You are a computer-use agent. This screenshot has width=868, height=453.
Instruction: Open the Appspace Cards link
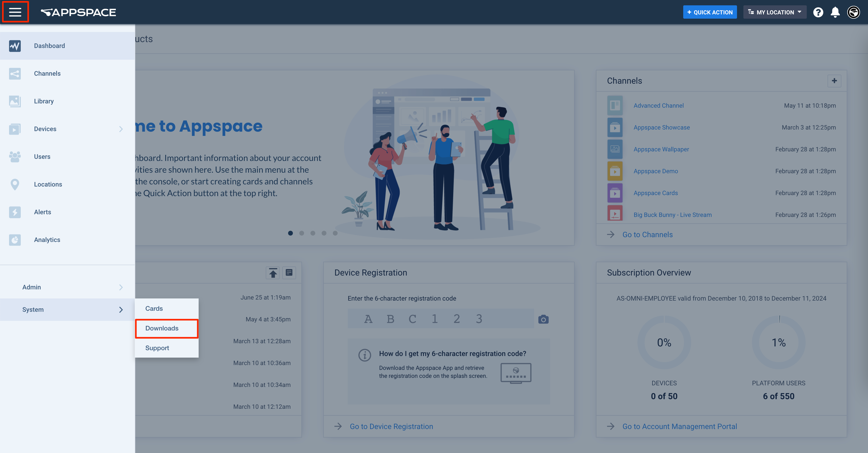[x=655, y=193]
